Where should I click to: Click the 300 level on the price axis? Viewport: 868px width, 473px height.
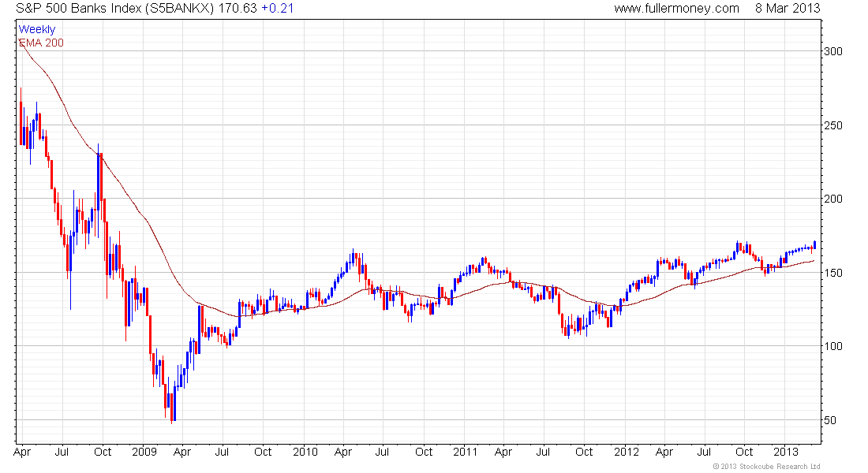[x=834, y=51]
